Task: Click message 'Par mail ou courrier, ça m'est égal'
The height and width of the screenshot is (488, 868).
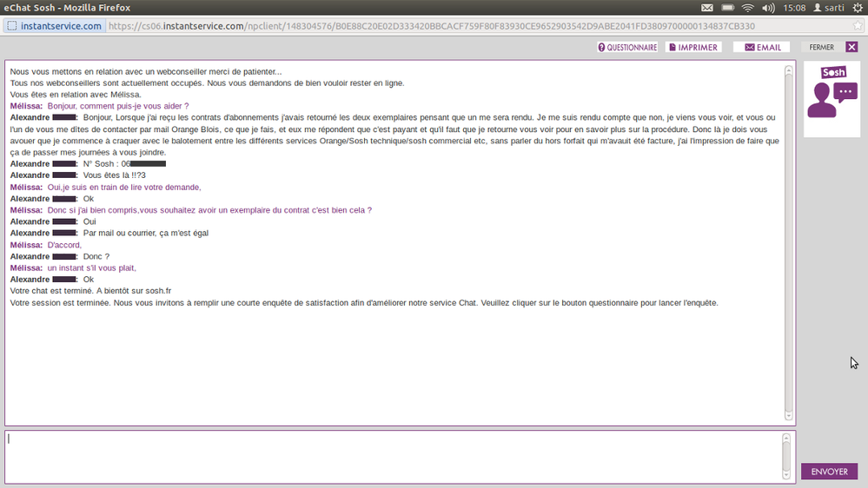Action: pyautogui.click(x=146, y=234)
